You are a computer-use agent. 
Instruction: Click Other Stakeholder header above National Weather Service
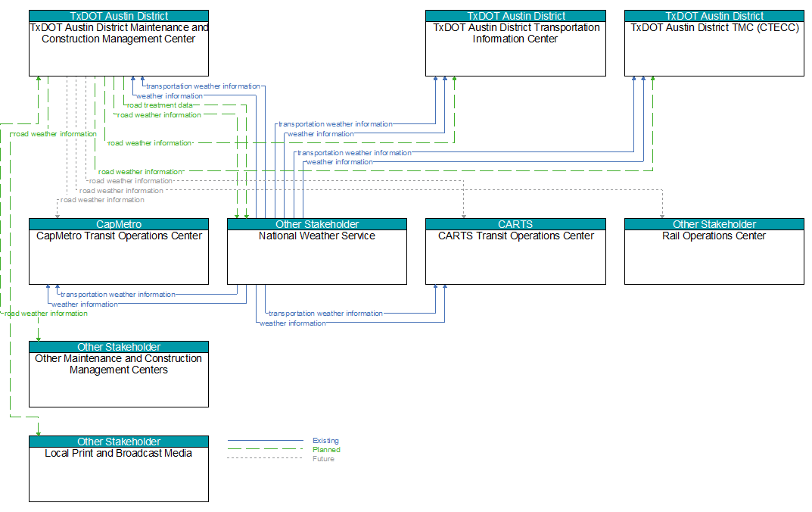click(x=317, y=224)
